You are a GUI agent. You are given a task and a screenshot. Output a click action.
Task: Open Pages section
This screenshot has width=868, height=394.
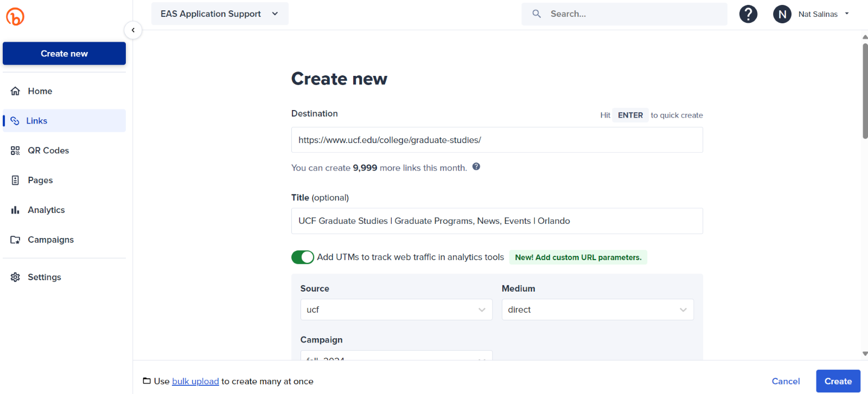click(x=64, y=180)
